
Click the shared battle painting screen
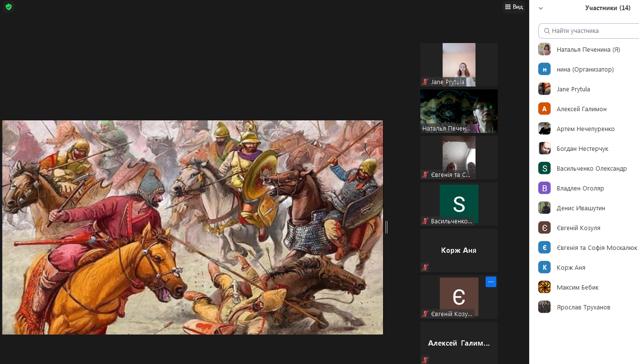(193, 227)
